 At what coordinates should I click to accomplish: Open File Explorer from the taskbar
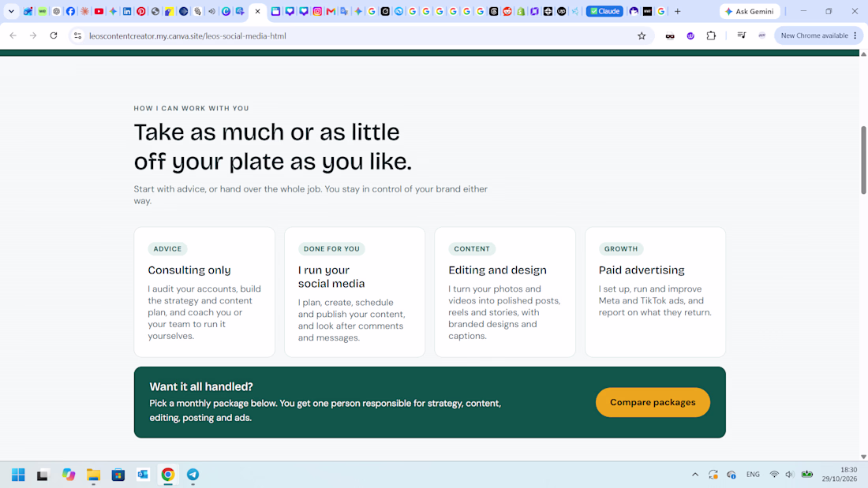[93, 475]
